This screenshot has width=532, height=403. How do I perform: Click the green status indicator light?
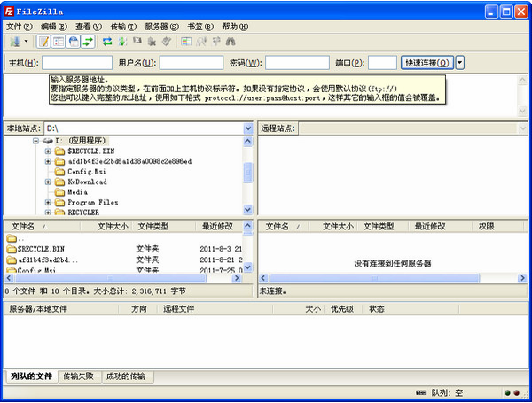coord(507,393)
